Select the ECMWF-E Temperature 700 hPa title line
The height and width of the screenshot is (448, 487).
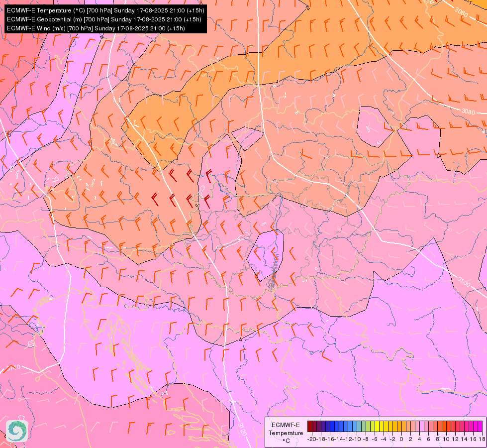tap(105, 10)
